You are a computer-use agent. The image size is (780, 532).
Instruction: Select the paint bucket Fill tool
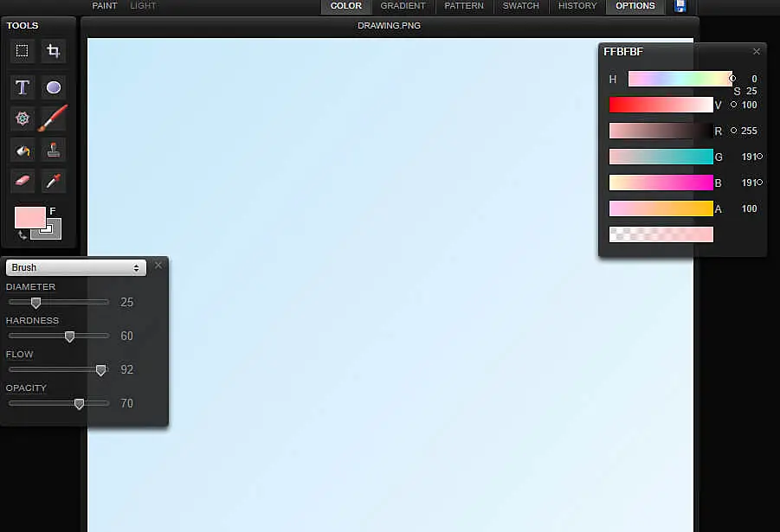(23, 151)
